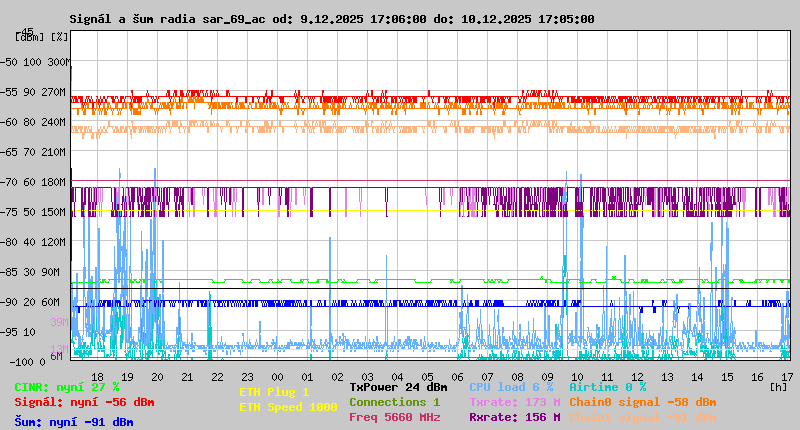Click the "18" hour label on the time axis

pyautogui.click(x=97, y=377)
